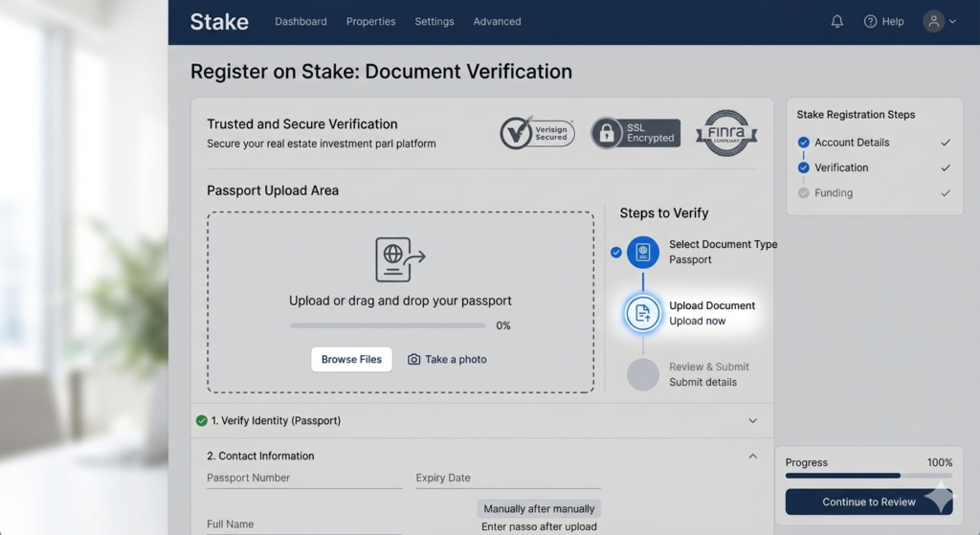Click the Browse Files button

pyautogui.click(x=351, y=359)
